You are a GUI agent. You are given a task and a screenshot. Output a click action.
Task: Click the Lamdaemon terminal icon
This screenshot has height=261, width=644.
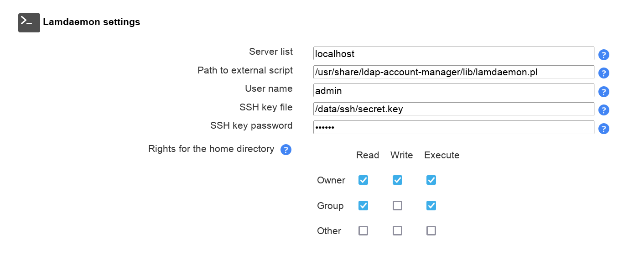pos(29,22)
